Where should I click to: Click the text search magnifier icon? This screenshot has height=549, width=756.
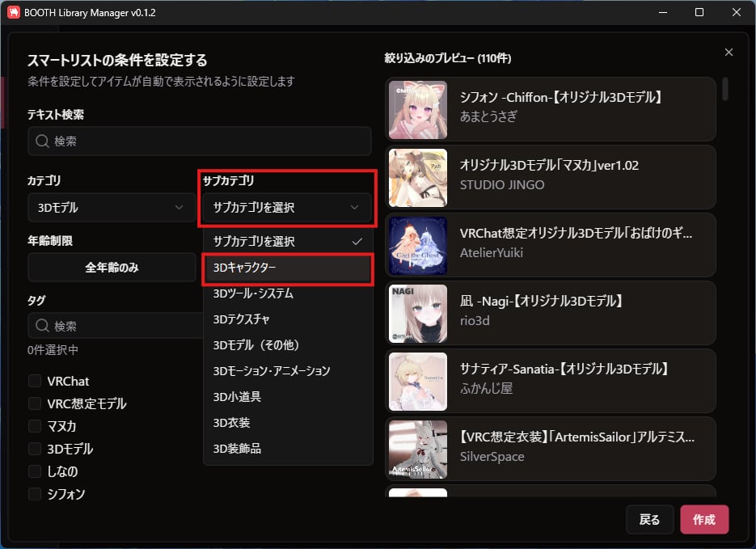(42, 141)
